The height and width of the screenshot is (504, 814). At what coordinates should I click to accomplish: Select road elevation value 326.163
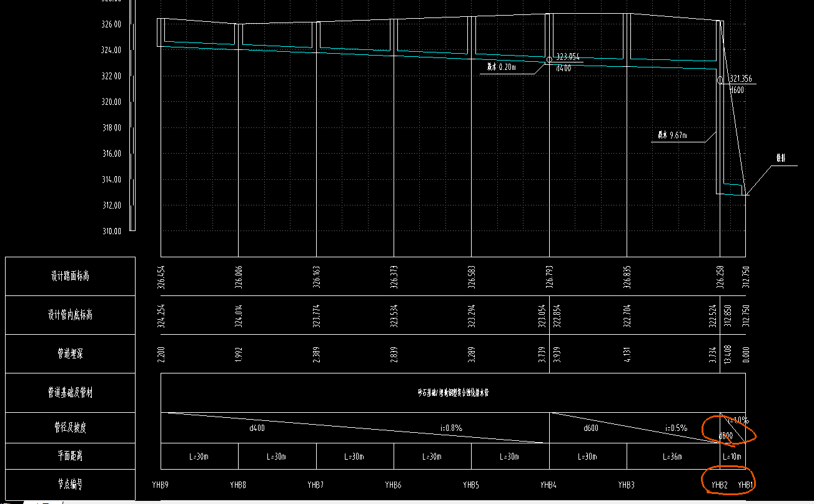316,276
